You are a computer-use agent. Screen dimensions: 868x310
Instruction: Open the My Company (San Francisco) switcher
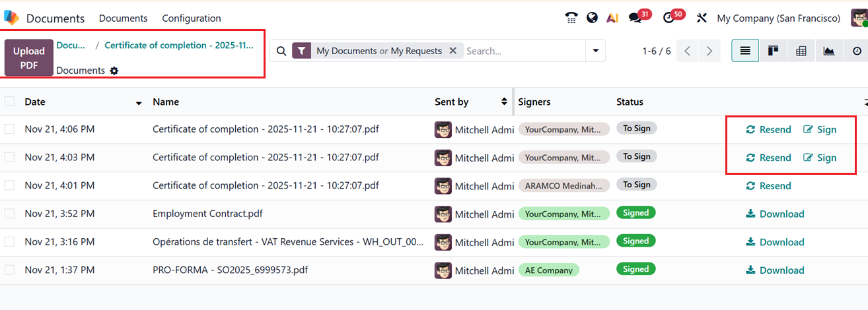pyautogui.click(x=778, y=18)
